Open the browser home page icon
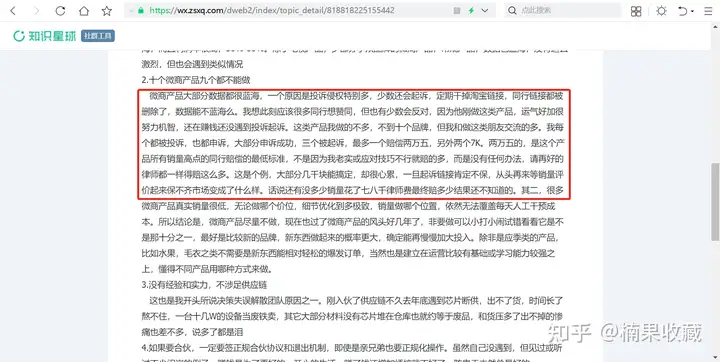This screenshot has width=720, height=362. [84, 11]
